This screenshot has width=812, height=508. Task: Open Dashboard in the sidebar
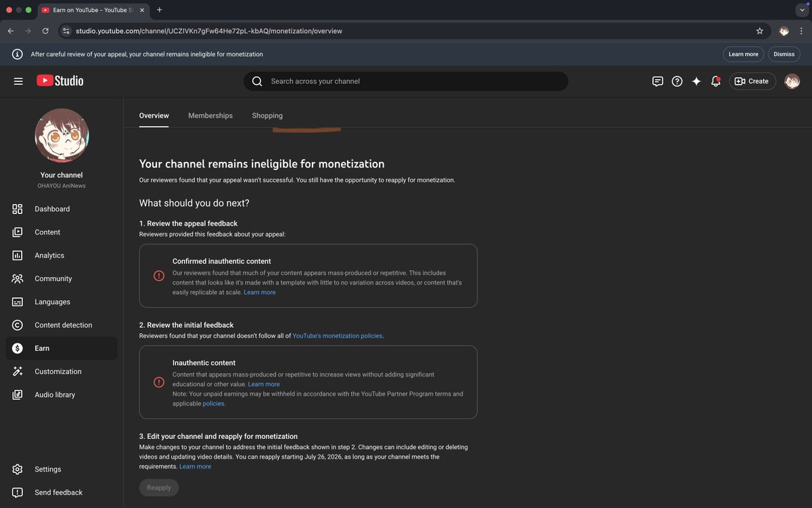[62, 209]
